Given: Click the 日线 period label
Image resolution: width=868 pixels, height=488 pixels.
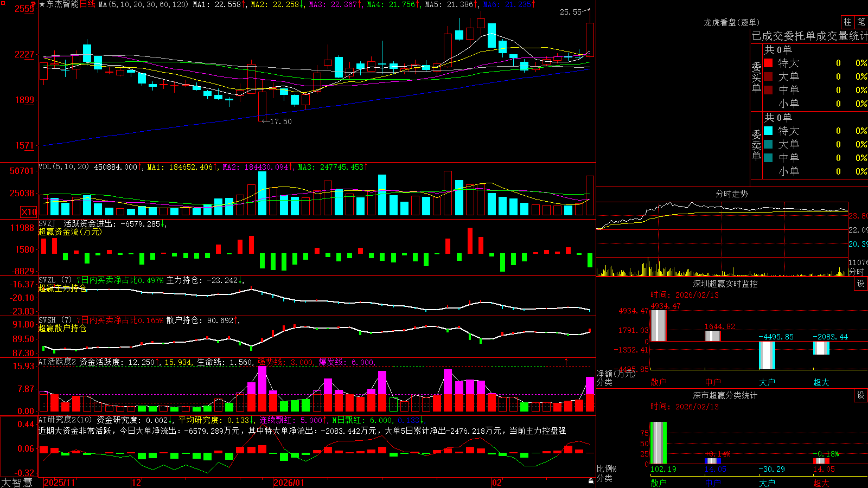Looking at the screenshot, I should point(87,4).
